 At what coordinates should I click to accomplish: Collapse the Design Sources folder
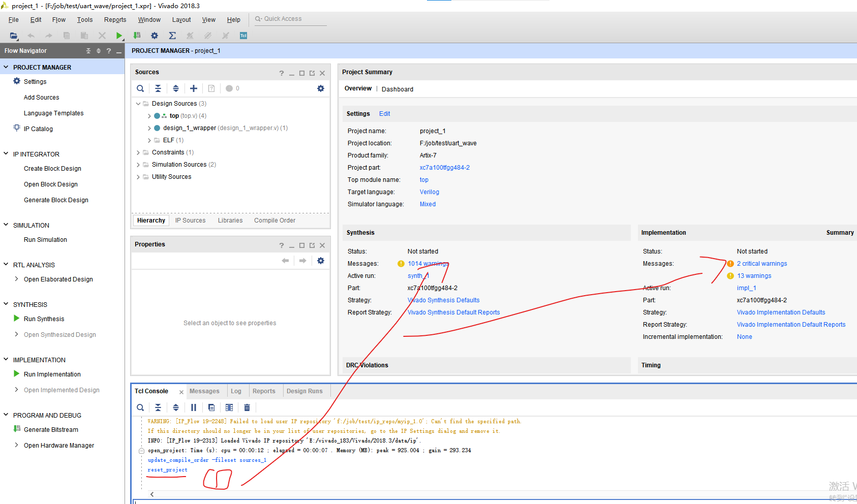[x=138, y=104]
